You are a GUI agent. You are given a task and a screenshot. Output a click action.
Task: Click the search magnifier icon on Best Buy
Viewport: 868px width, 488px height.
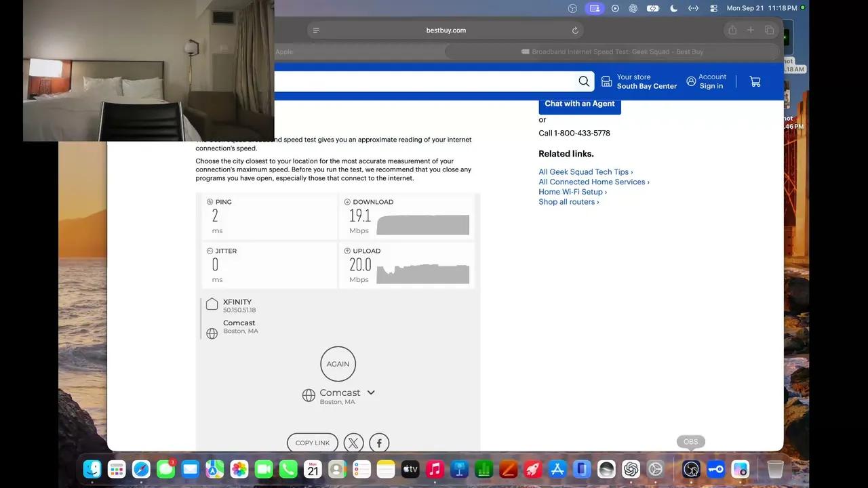pos(584,81)
